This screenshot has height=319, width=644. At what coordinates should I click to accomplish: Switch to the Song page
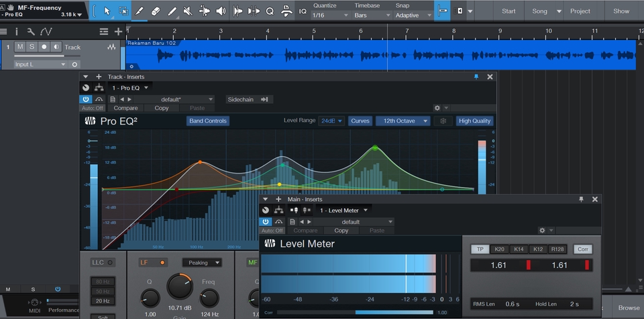tap(539, 11)
